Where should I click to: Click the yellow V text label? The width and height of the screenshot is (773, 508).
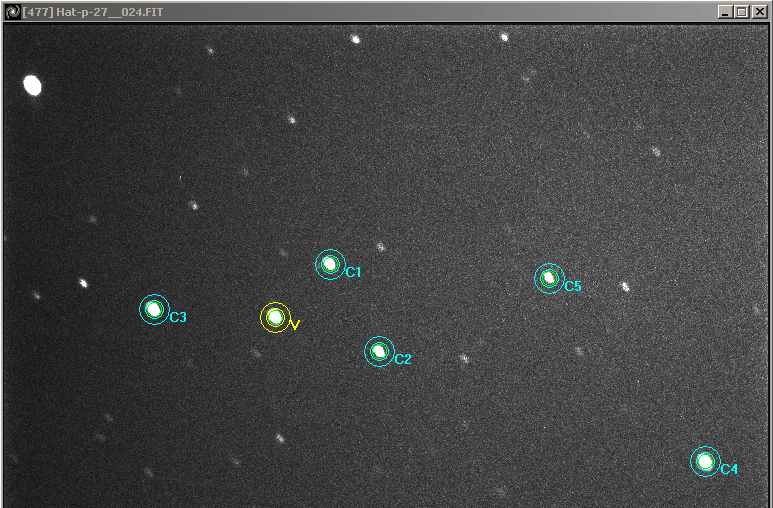(x=295, y=325)
